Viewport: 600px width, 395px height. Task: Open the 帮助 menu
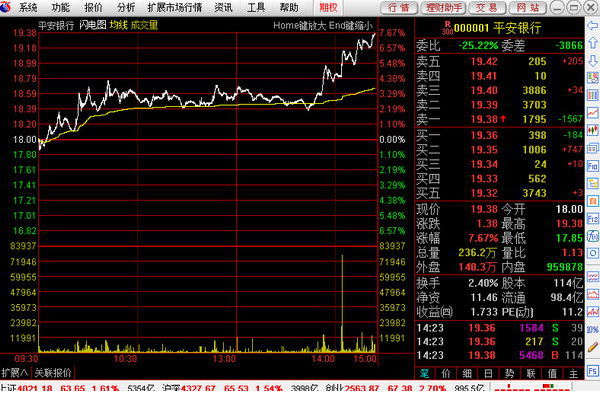(289, 7)
